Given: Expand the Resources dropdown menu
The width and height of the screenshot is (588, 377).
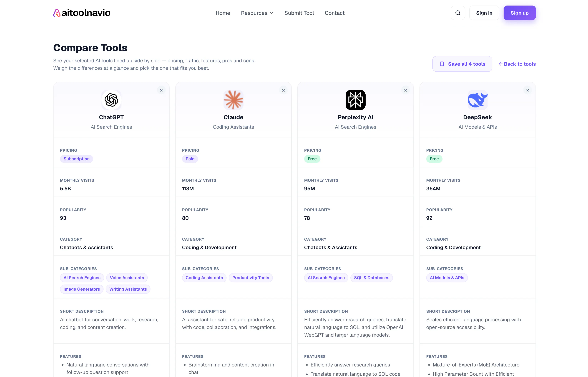Looking at the screenshot, I should pyautogui.click(x=257, y=13).
